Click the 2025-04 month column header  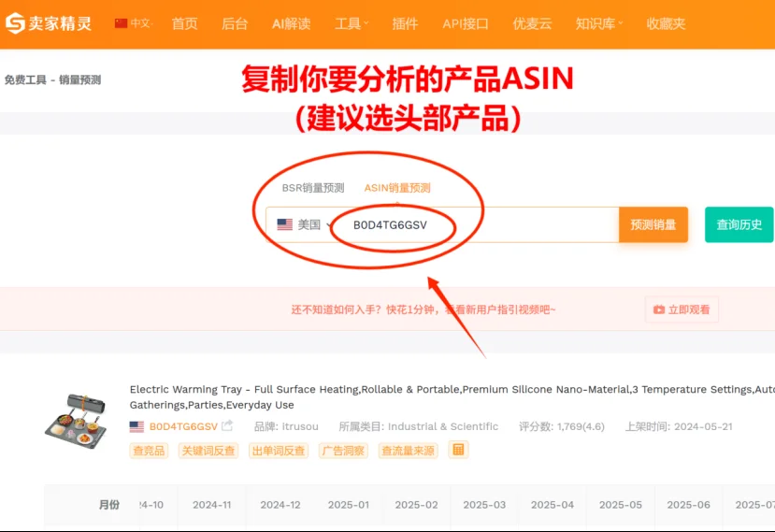coord(553,505)
